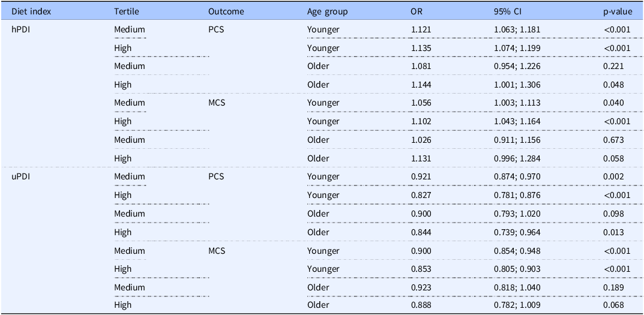Select the 'Age group' column header
644x315 pixels.
click(x=327, y=11)
